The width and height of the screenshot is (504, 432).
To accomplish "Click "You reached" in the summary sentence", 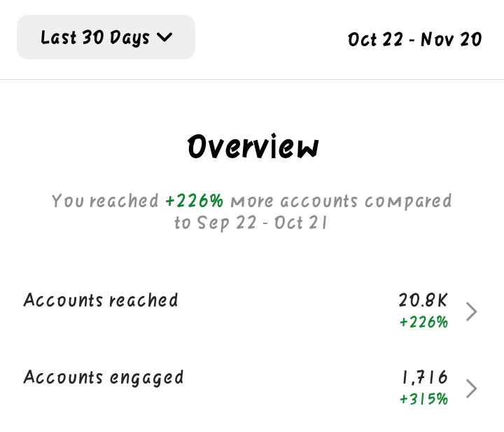I will click(105, 202).
